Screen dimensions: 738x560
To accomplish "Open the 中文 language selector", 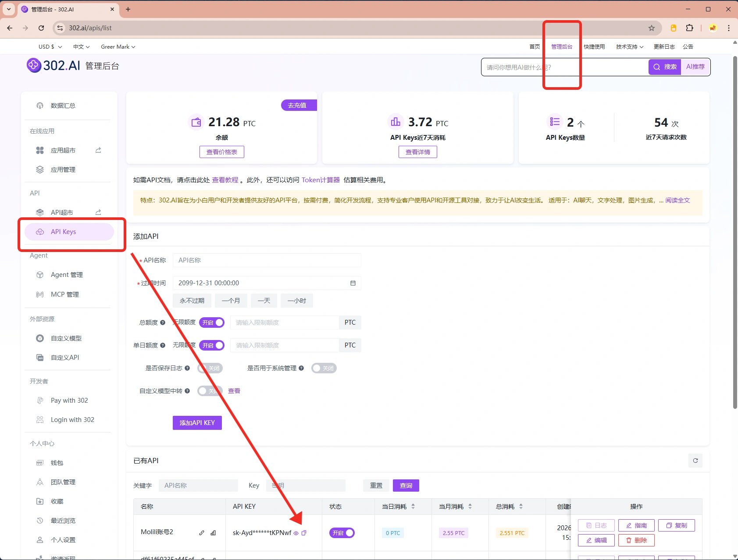I will click(x=81, y=46).
